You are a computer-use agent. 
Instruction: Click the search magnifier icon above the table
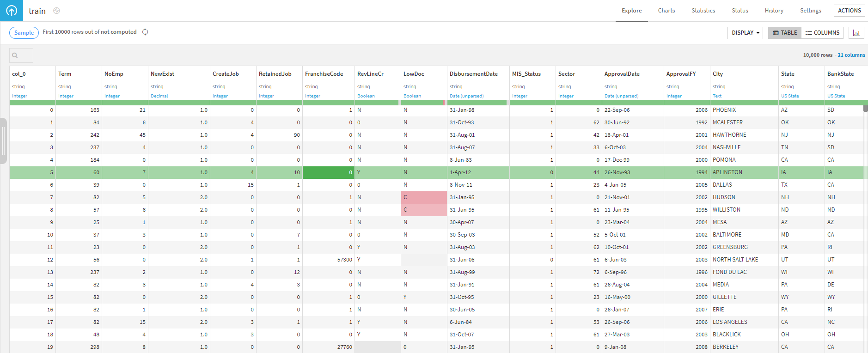[15, 55]
